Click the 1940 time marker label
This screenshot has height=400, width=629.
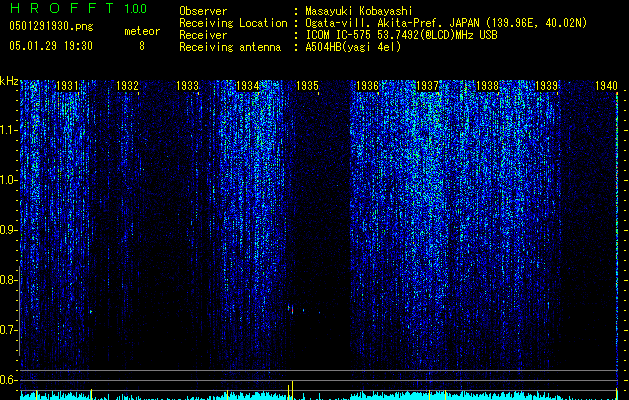click(x=606, y=86)
